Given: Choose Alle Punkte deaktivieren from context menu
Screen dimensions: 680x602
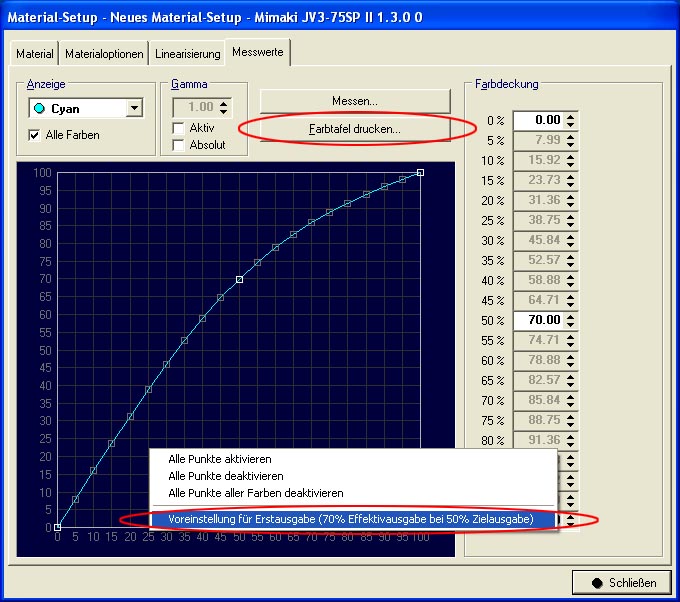Looking at the screenshot, I should [x=226, y=476].
